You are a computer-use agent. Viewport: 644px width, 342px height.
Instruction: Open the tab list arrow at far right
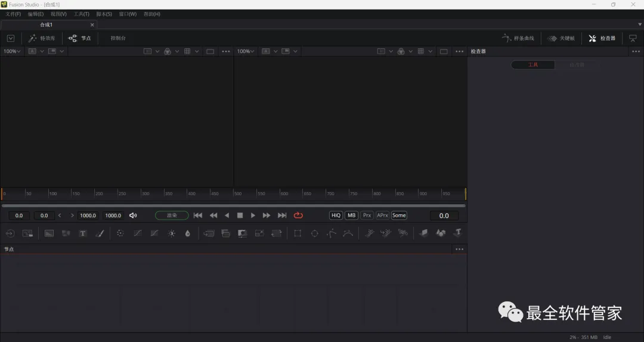[640, 24]
